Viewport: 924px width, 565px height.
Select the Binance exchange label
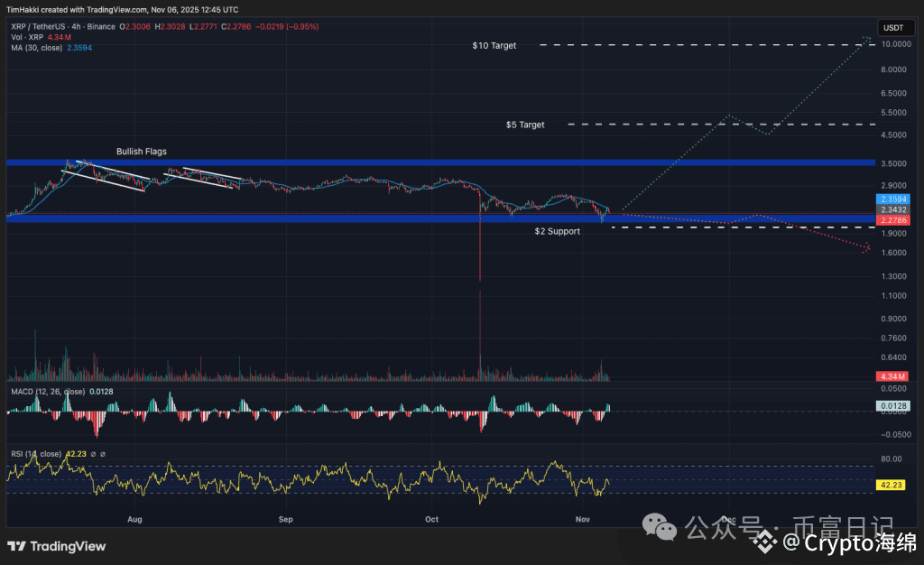(101, 27)
